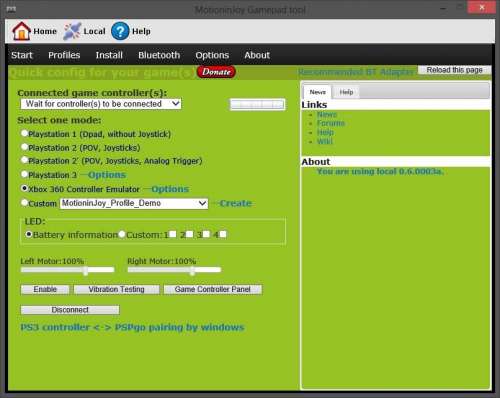Screen dimensions: 500x398
Task: Click the Enable button
Action: click(x=45, y=289)
